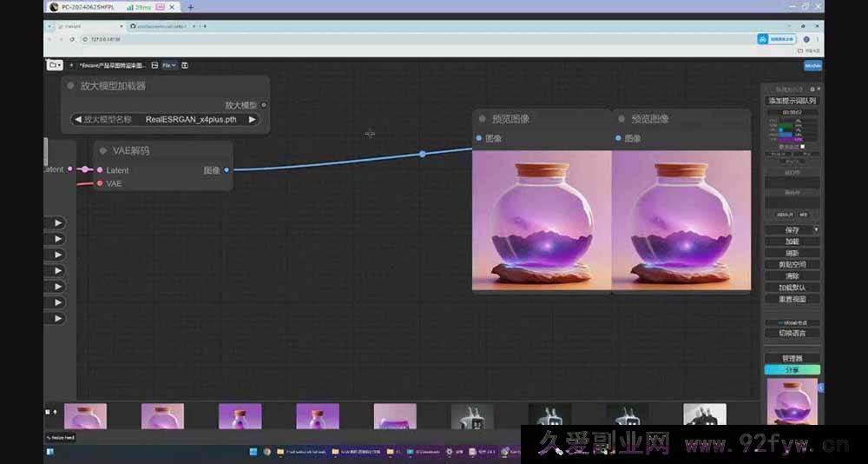Image resolution: width=868 pixels, height=464 pixels.
Task: Open the Windows Start menu
Action: (x=254, y=452)
